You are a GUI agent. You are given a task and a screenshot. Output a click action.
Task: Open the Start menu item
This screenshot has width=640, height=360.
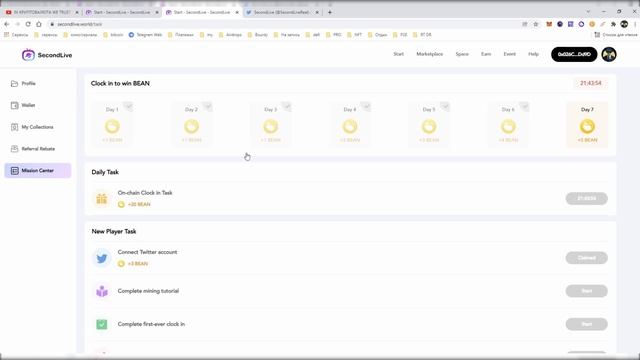398,54
